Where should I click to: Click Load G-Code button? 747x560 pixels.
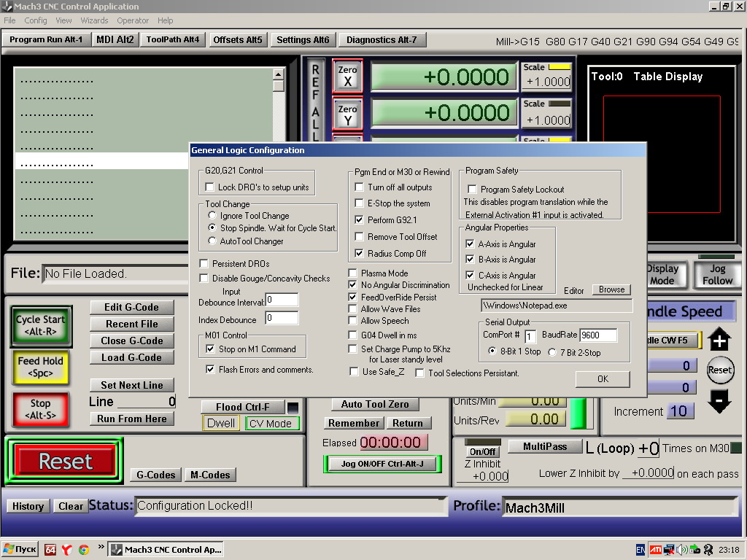click(131, 357)
